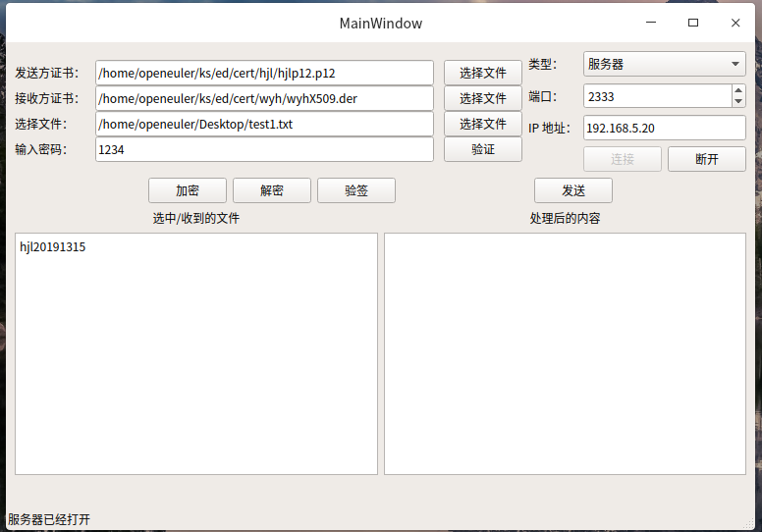Click the MainWindow title bar text
This screenshot has height=532, width=762.
pyautogui.click(x=381, y=24)
